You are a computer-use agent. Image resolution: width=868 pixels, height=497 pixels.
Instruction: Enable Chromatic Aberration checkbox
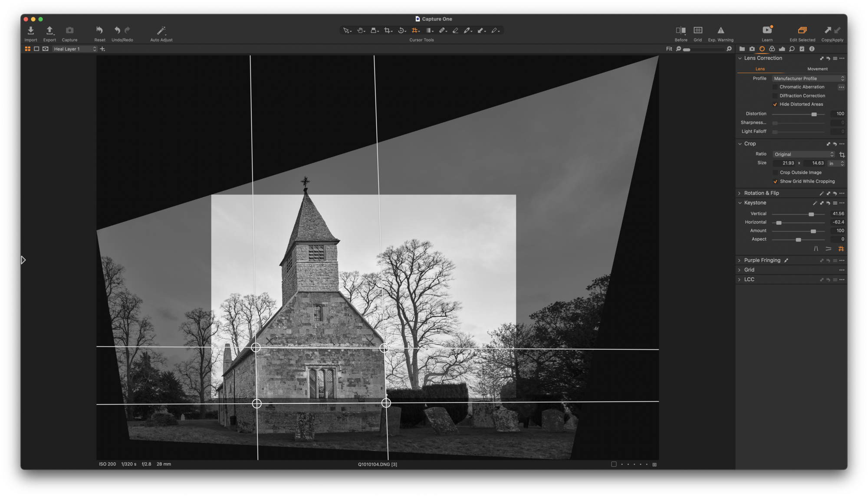775,87
